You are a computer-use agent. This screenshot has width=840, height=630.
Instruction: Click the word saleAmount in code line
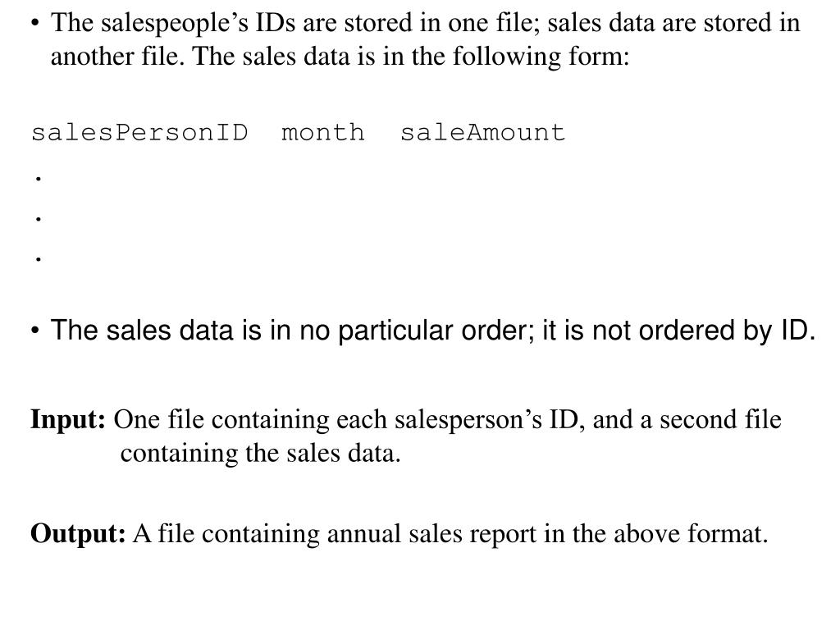point(482,132)
